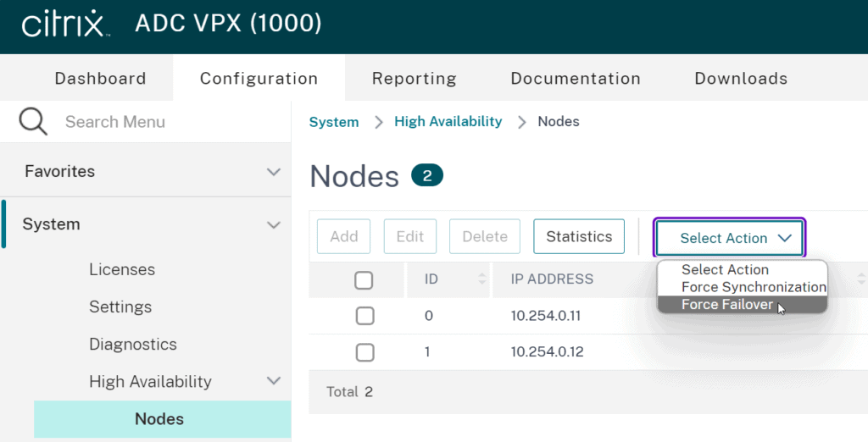Viewport: 868px width, 442px height.
Task: Follow the High Availability breadcrumb link
Action: (448, 122)
